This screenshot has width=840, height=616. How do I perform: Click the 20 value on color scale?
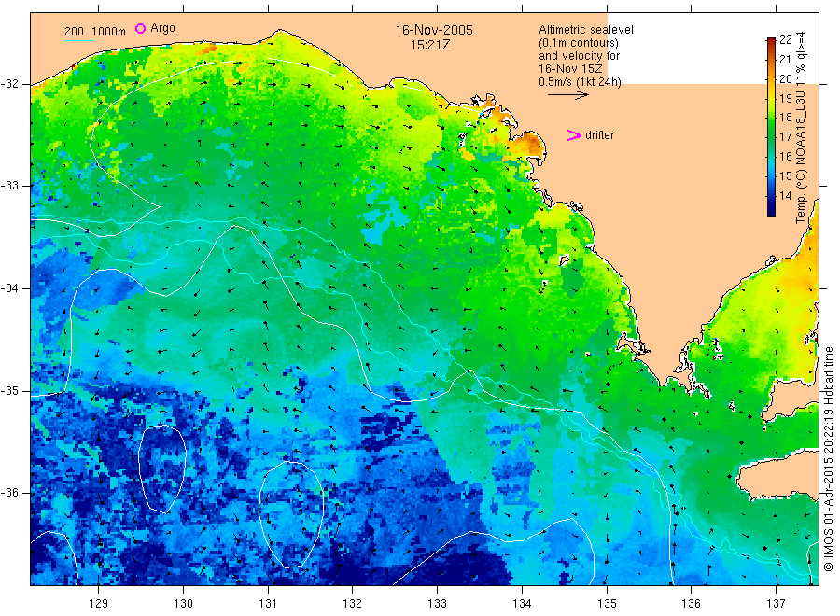click(x=785, y=78)
